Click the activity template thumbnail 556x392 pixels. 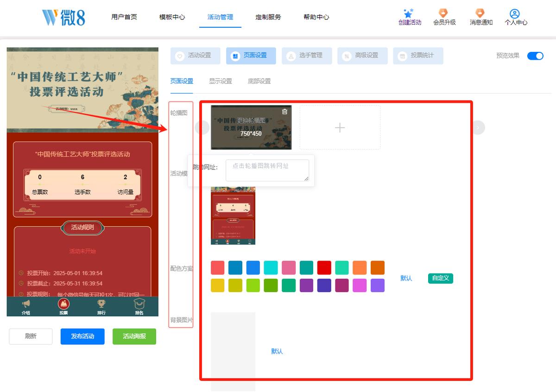point(233,215)
